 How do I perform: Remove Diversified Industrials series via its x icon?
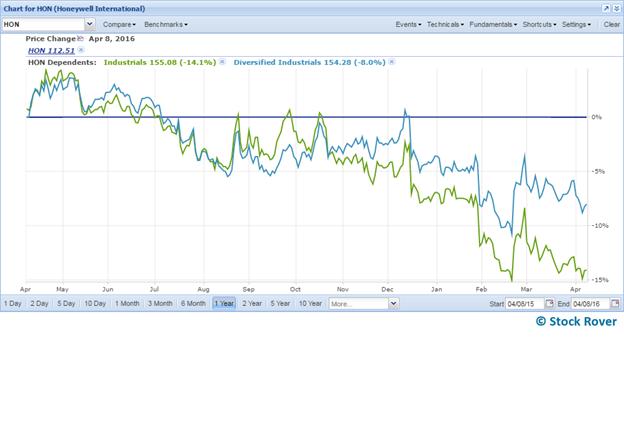click(x=392, y=62)
